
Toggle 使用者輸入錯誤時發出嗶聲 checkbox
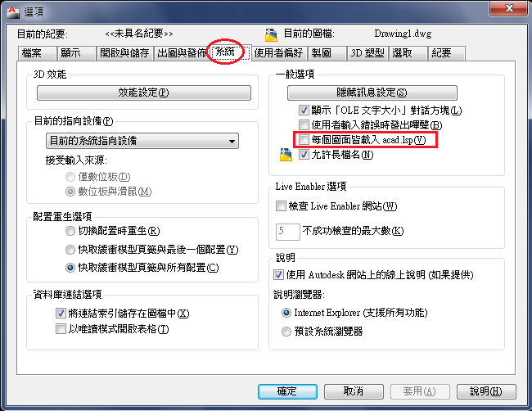pos(304,125)
